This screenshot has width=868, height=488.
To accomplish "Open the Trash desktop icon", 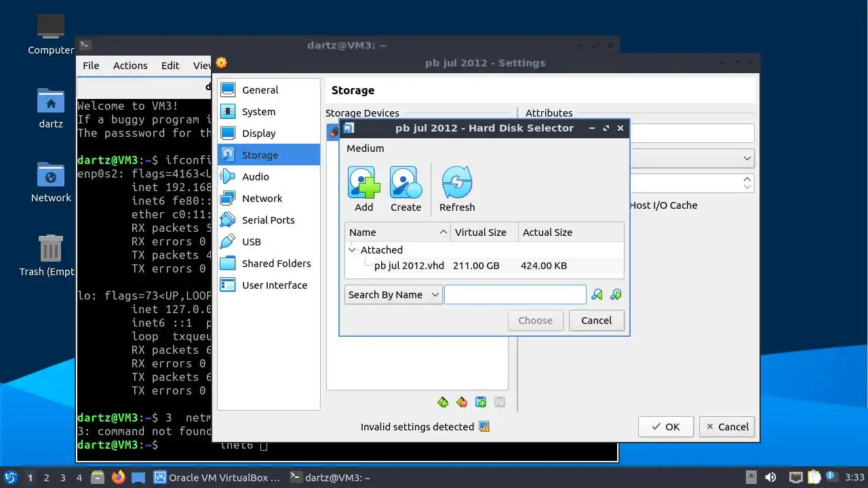I will tap(51, 256).
